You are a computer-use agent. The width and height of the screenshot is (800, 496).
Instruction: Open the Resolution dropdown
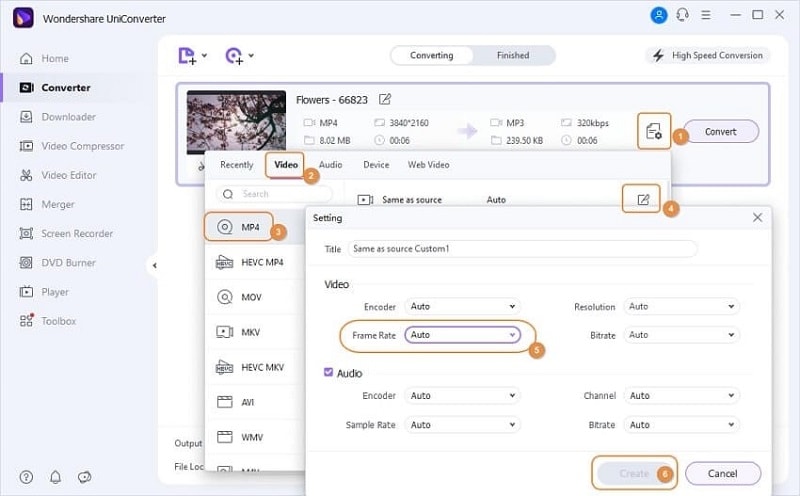681,306
